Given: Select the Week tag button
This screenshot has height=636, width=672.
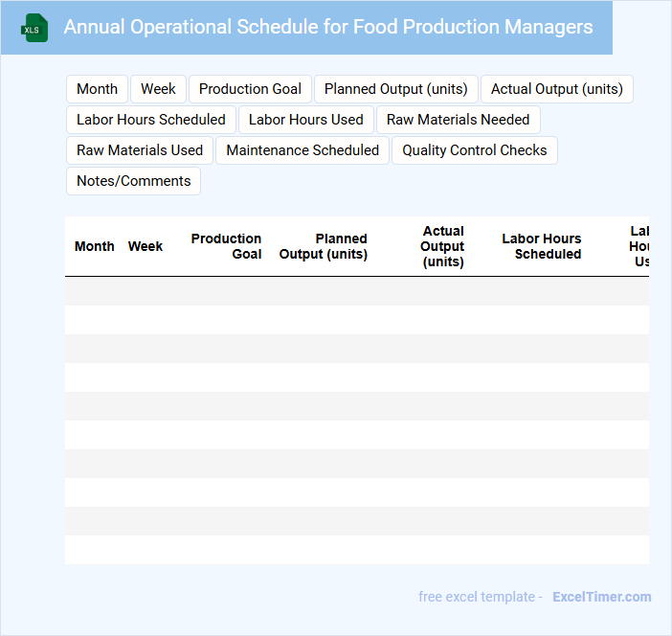Looking at the screenshot, I should pyautogui.click(x=158, y=89).
